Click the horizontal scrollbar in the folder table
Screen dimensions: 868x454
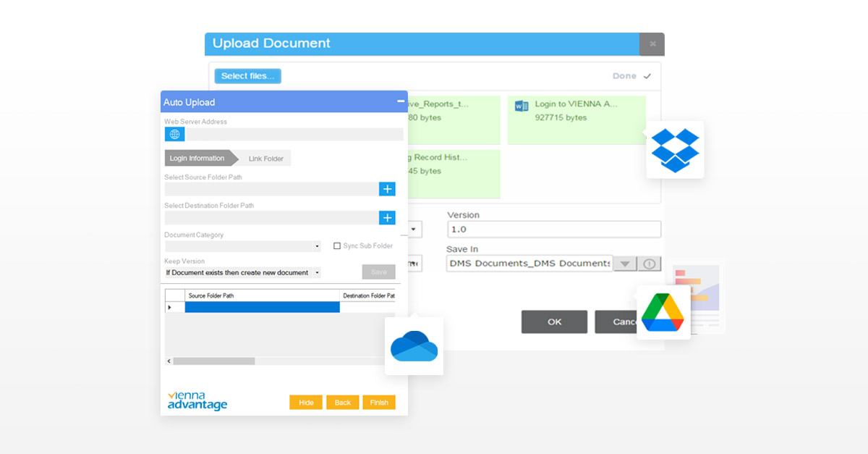[x=214, y=361]
